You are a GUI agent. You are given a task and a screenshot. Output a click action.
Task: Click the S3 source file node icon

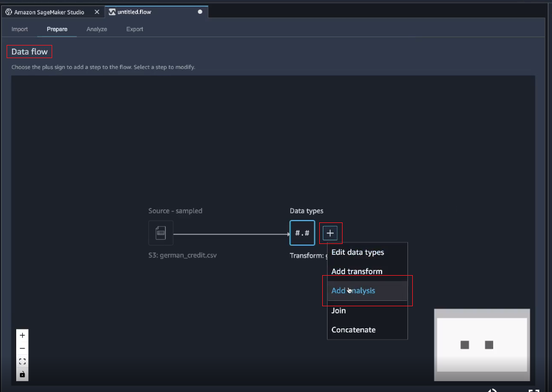161,233
